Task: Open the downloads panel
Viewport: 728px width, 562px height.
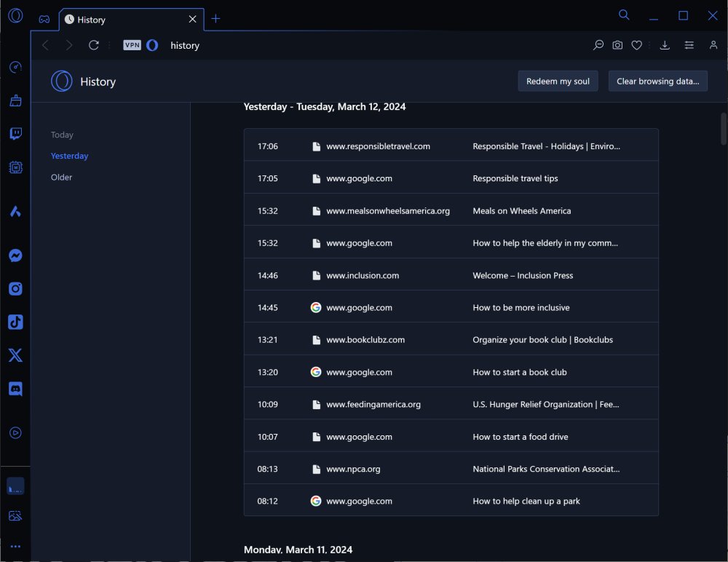Action: tap(665, 45)
